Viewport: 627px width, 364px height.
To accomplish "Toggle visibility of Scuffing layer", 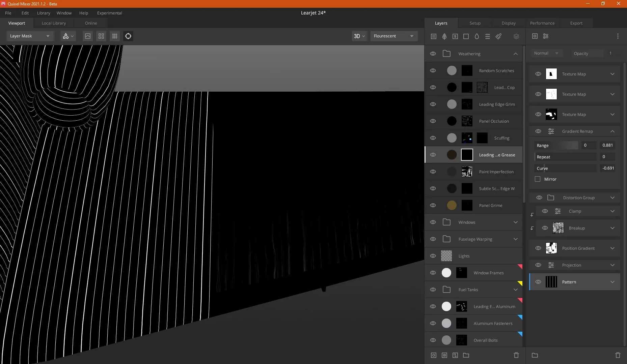I will coord(433,138).
